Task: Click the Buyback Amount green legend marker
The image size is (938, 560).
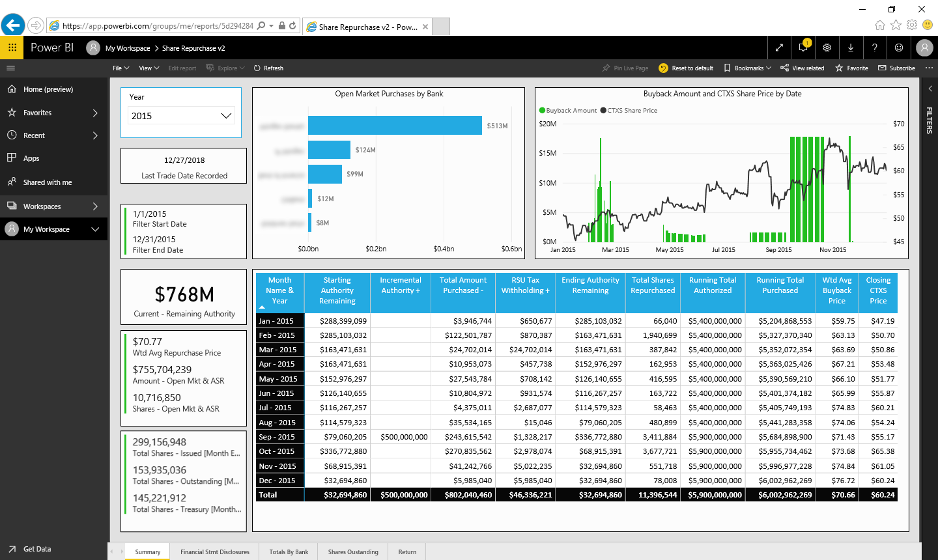Action: pos(542,111)
